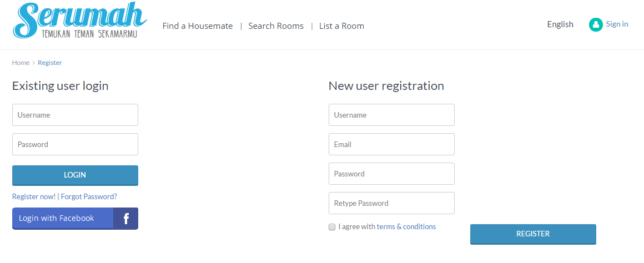Open the English language selector
Screen dimensions: 644x263
pos(560,24)
